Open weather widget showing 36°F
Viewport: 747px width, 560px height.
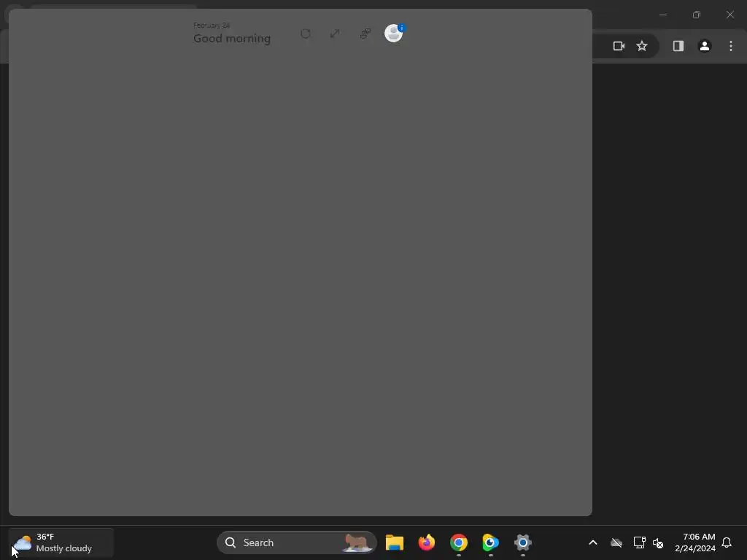61,542
